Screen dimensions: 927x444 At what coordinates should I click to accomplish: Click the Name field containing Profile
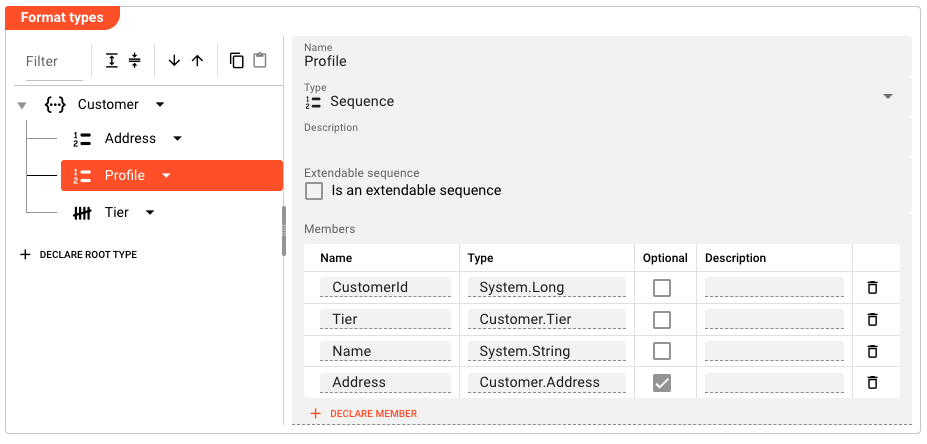[x=602, y=56]
